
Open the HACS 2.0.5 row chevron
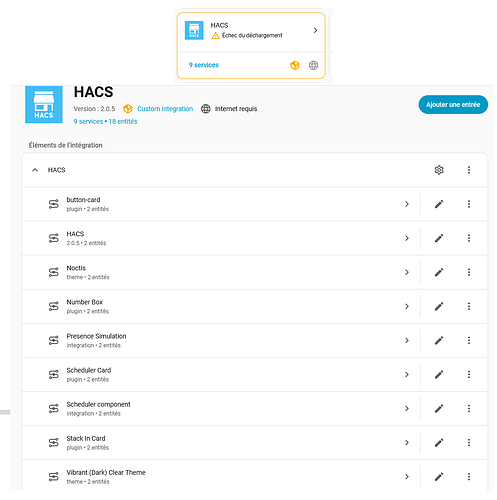pos(407,238)
